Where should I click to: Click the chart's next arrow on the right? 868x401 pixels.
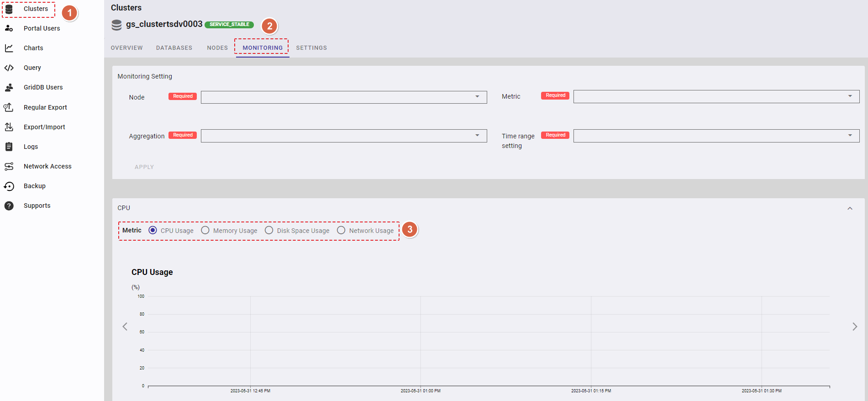pos(854,327)
